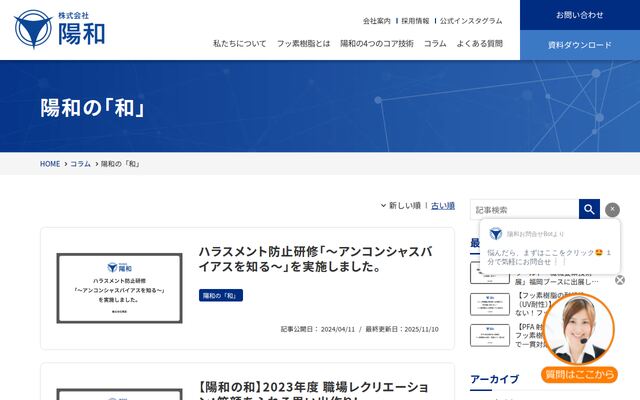Open the 資料ダウンロード page
Viewport: 640px width, 400px height.
click(580, 45)
